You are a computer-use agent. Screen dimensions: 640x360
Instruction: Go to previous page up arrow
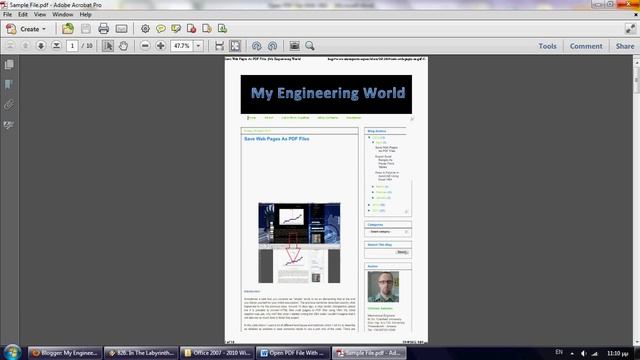(x=25, y=46)
